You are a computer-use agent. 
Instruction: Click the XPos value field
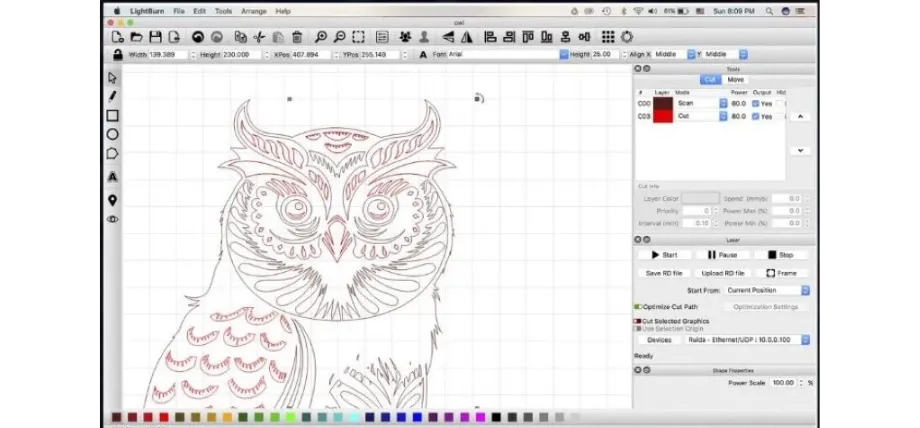pos(311,54)
